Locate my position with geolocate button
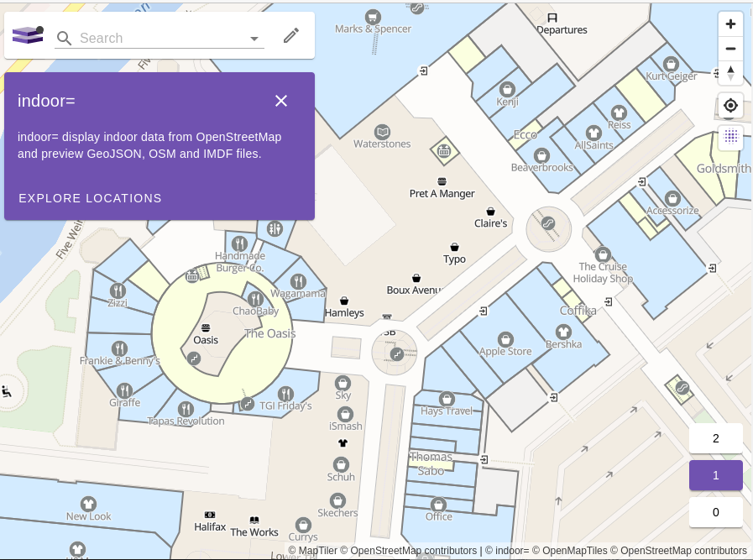 pos(730,106)
